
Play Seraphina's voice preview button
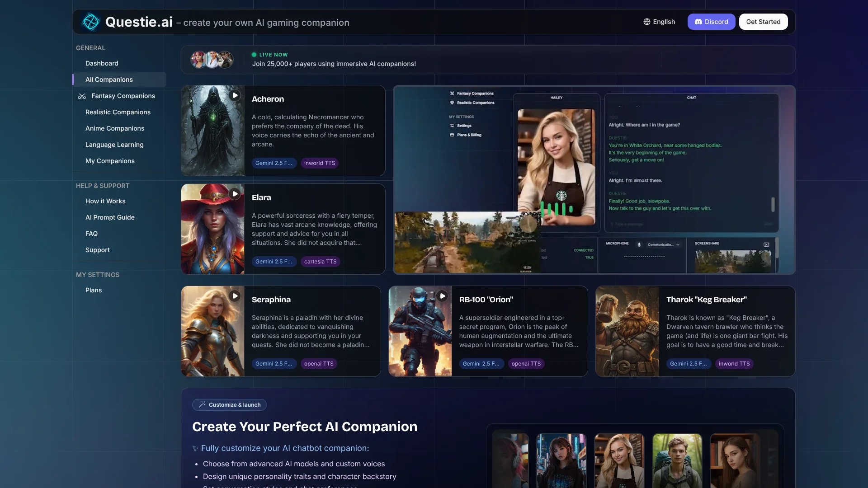pos(235,296)
